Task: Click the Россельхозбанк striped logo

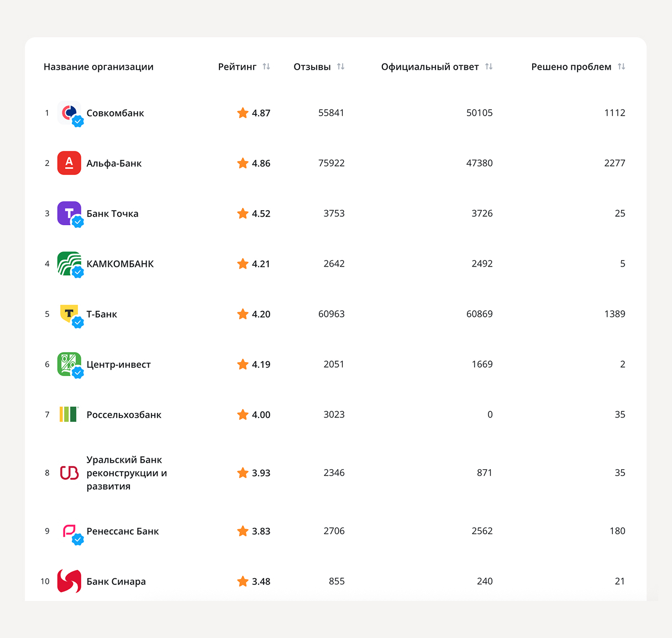Action: click(69, 415)
